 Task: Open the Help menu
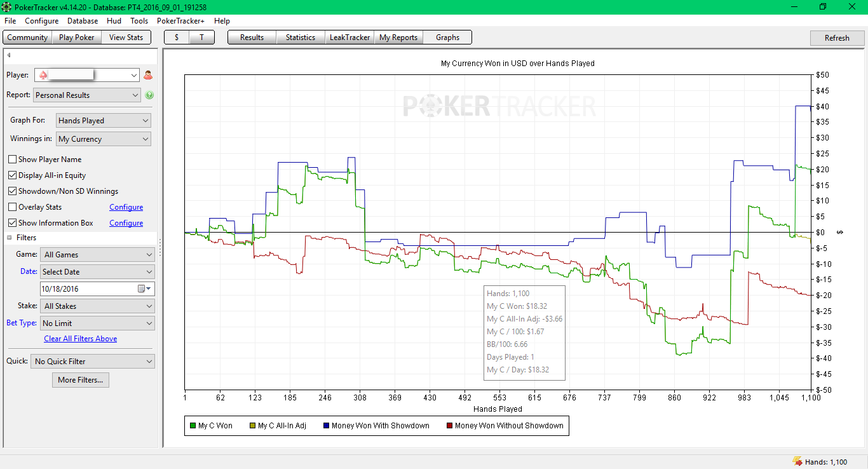pyautogui.click(x=222, y=21)
